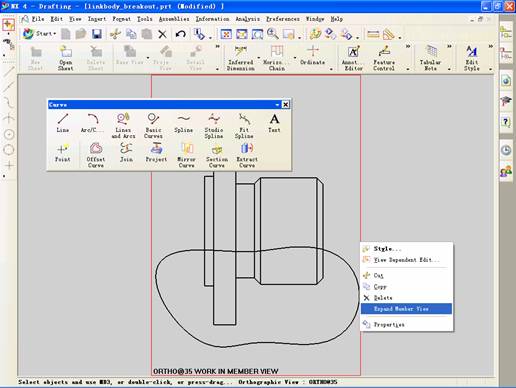
Task: Expand the drawing toolbar overflow chevron
Action: tap(218, 46)
